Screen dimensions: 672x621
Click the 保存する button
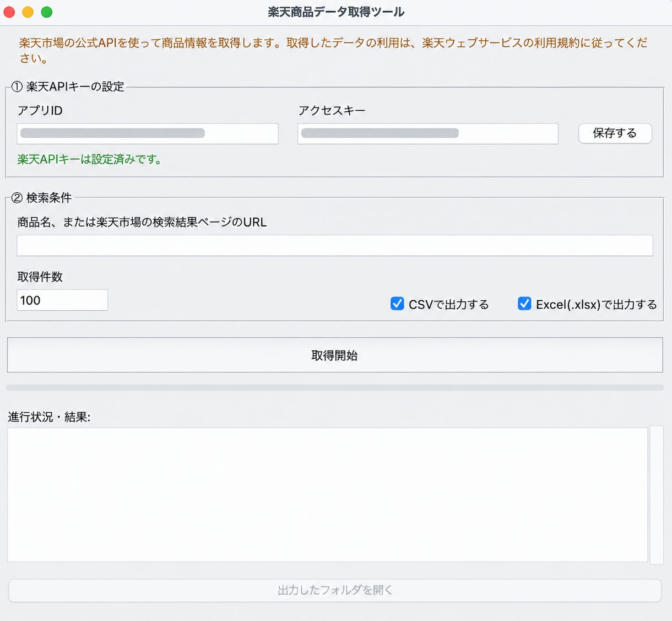[615, 133]
